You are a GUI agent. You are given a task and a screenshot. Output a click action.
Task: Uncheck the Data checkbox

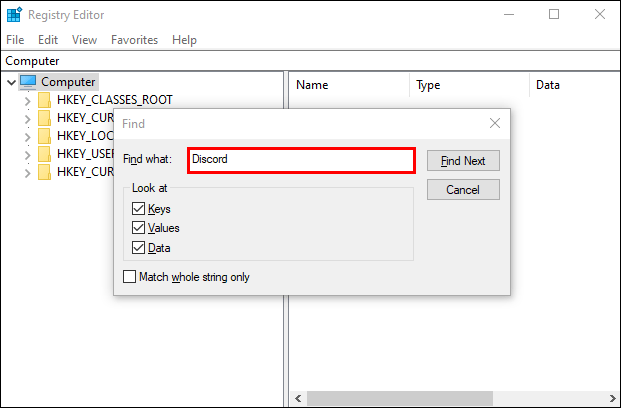point(138,248)
